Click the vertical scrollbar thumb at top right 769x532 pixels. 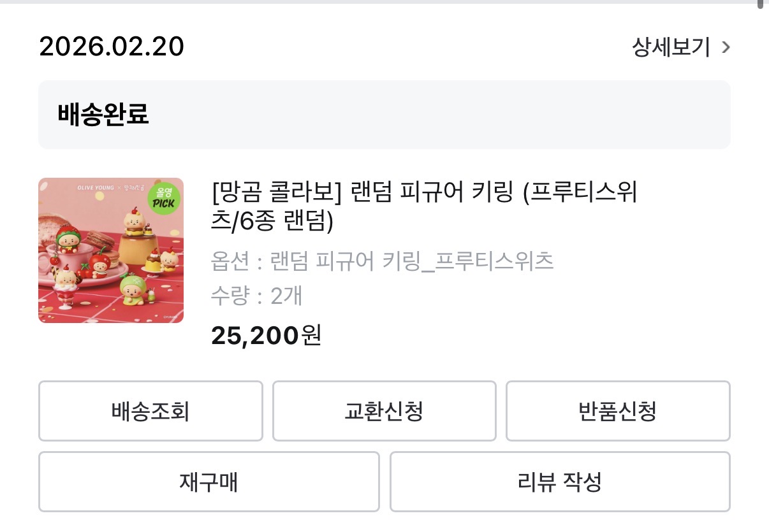[x=760, y=4]
